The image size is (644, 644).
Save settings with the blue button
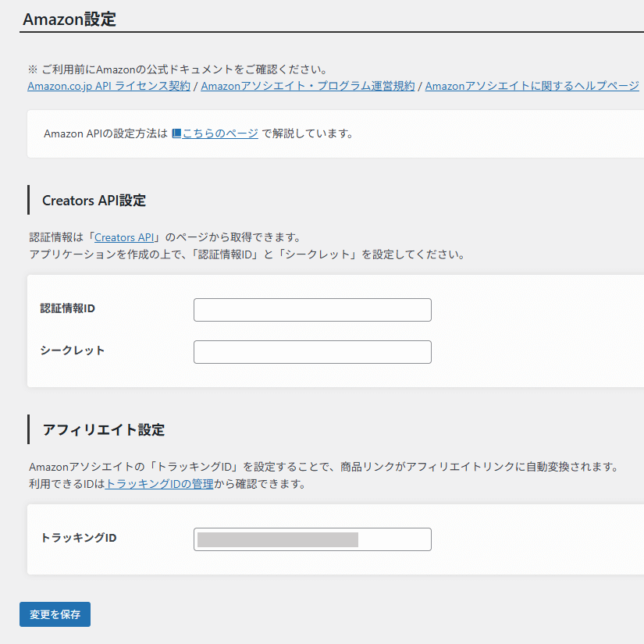coord(55,614)
